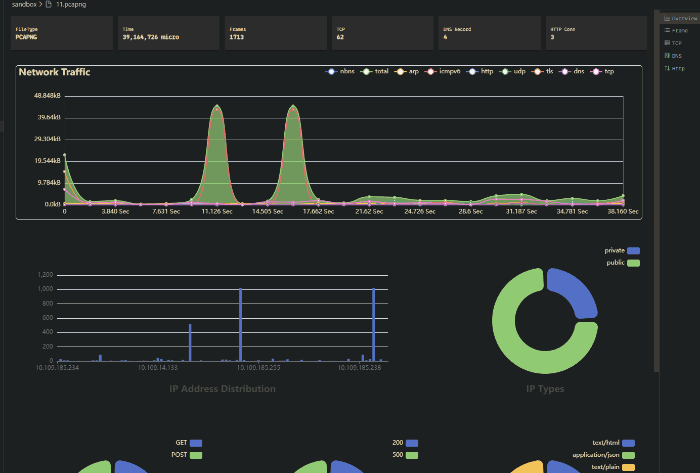Open the Overview tab in the sidebar
This screenshot has height=473, width=700.
tap(680, 18)
